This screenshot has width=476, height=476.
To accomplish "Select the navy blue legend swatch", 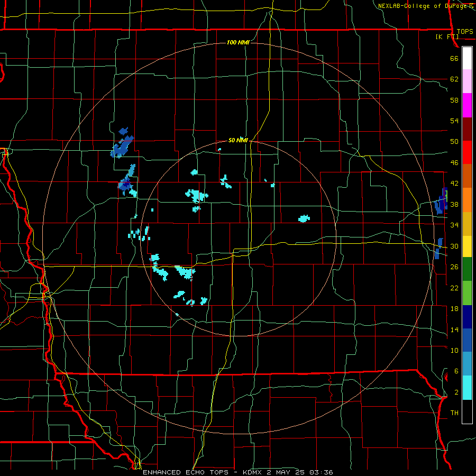I will [x=467, y=317].
